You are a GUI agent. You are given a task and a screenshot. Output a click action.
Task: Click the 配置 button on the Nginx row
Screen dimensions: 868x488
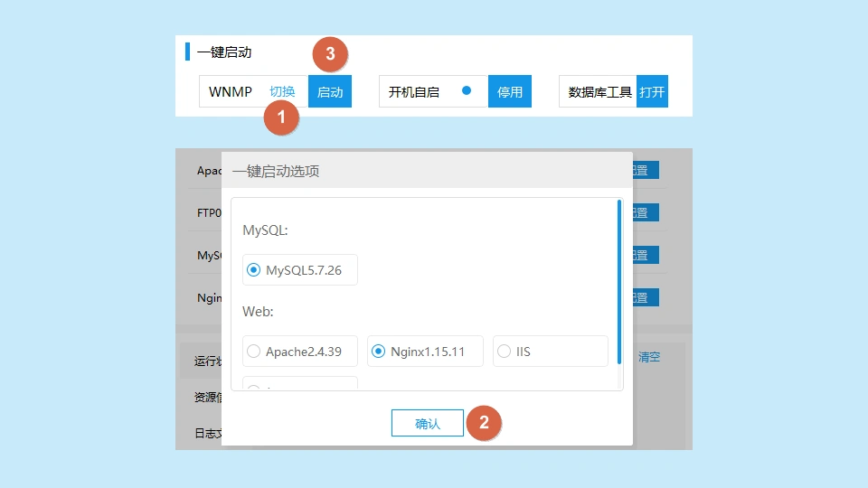click(x=646, y=297)
